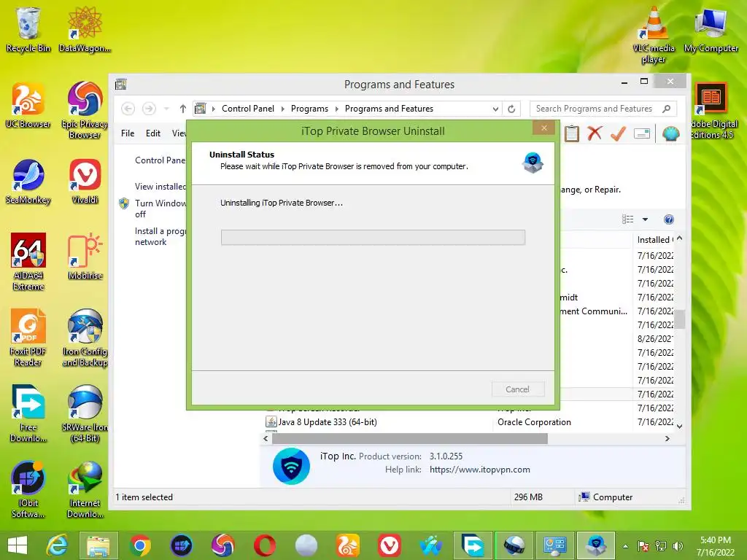
Task: Click the Adobe Digital Editions 4.5 desktop icon
Action: point(711,111)
